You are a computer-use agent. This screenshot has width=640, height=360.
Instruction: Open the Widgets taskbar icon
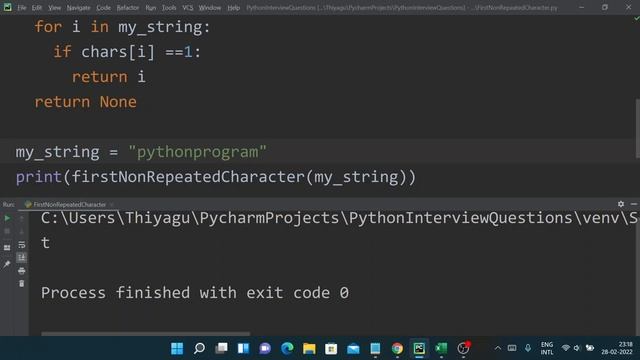[243, 348]
